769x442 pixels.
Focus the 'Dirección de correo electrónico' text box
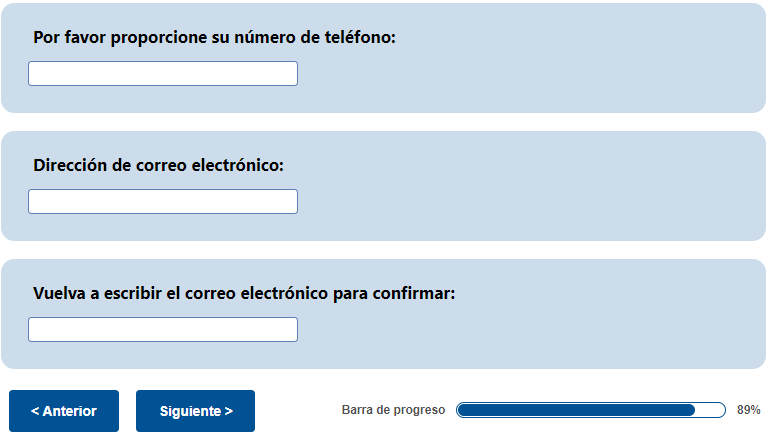[x=163, y=202]
